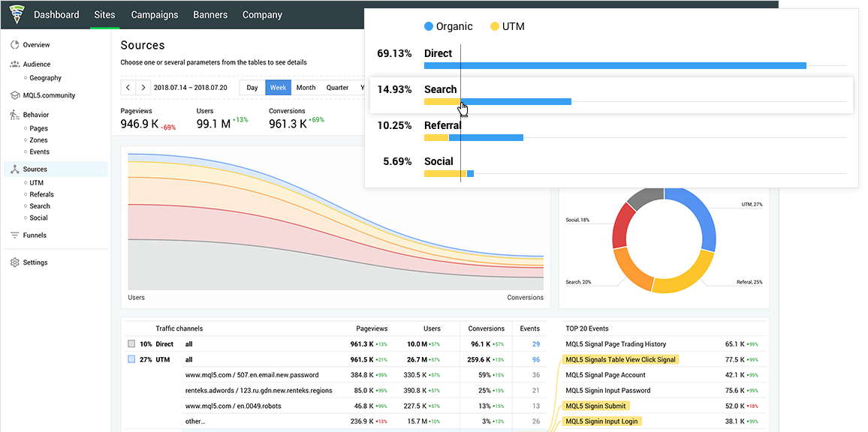Click the Settings gear icon
Screen dimensions: 868x432
coord(15,262)
